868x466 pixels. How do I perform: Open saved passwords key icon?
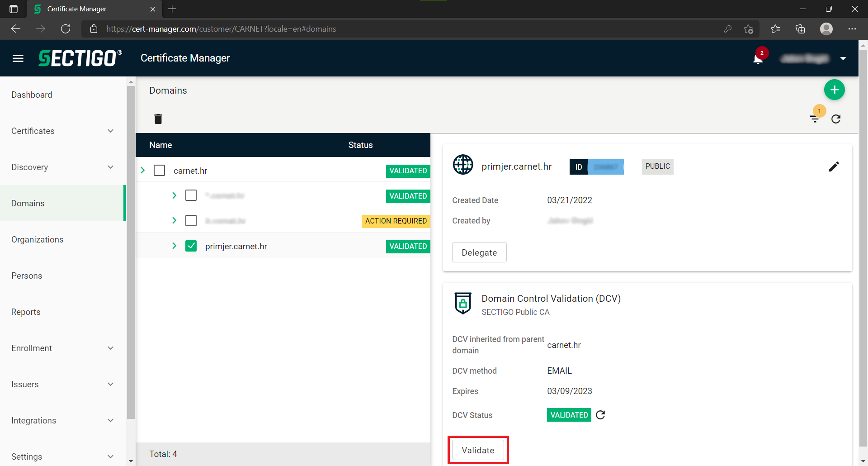[x=728, y=29]
